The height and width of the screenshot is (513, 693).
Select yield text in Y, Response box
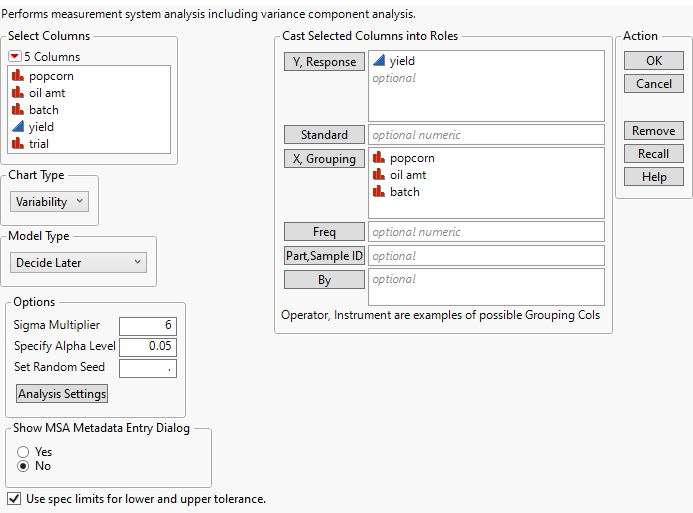(402, 61)
